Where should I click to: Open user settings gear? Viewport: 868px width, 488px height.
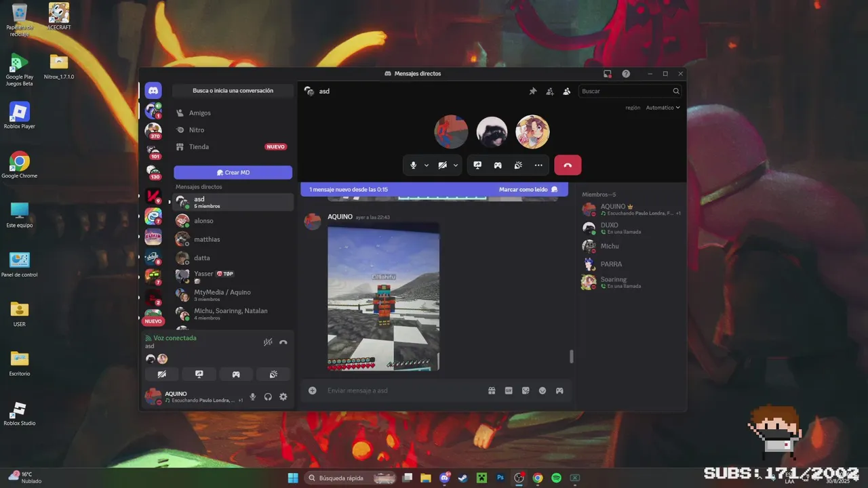[283, 397]
